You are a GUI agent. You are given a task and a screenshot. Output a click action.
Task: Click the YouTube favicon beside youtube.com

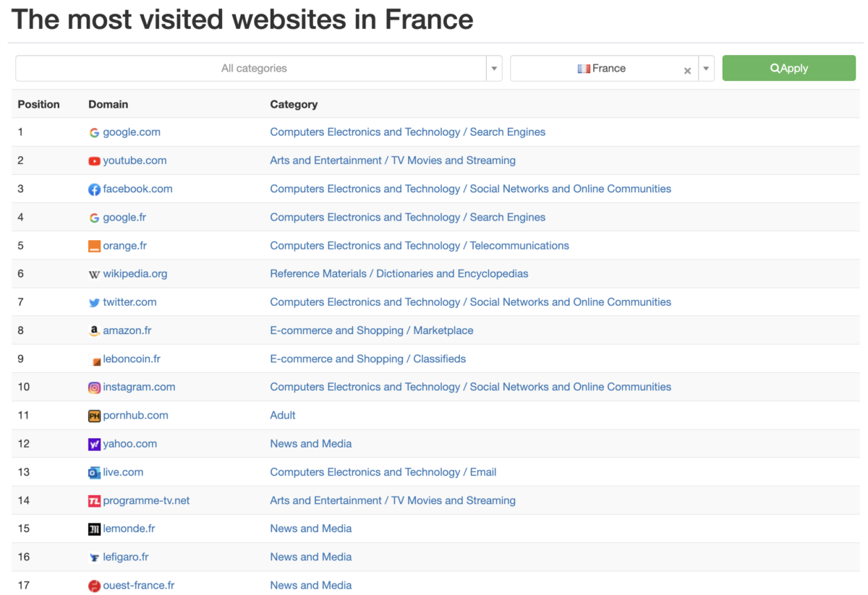(94, 161)
